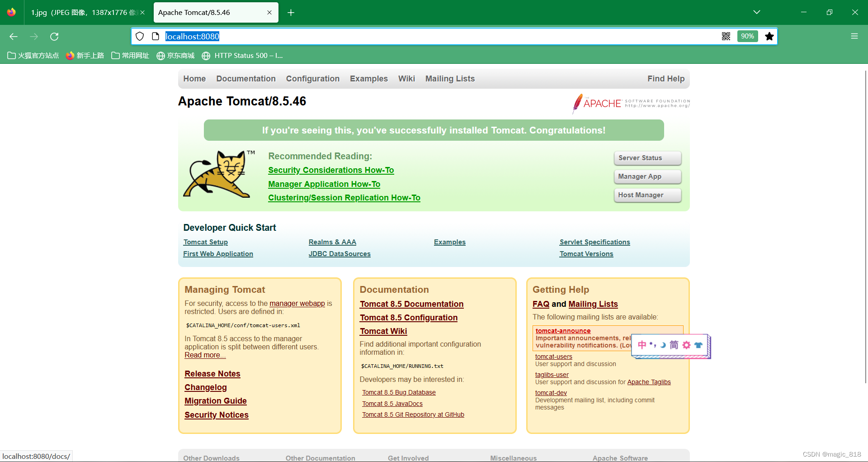The width and height of the screenshot is (868, 462).
Task: Open JDBC DataSources link
Action: [x=340, y=254]
